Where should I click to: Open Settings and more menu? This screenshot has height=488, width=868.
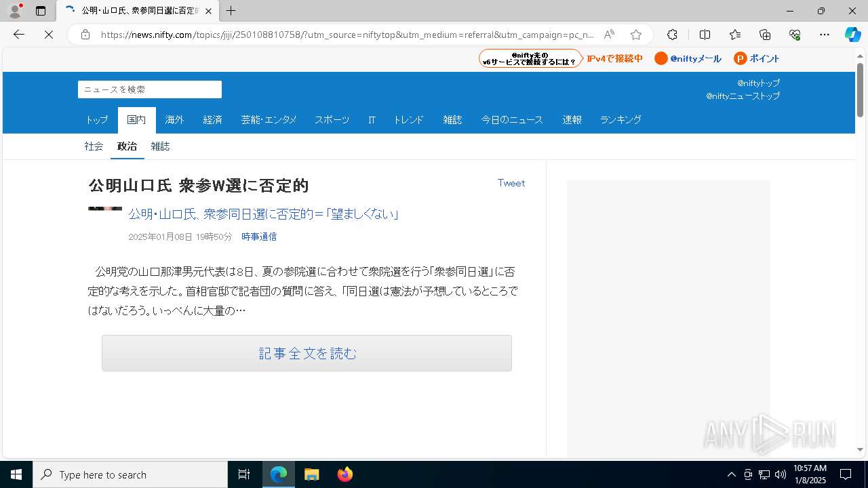pyautogui.click(x=825, y=35)
